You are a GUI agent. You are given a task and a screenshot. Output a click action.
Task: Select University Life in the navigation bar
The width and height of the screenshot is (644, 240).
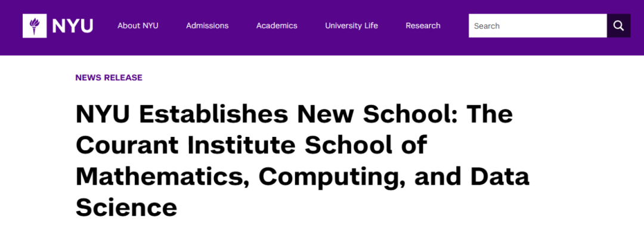(351, 26)
